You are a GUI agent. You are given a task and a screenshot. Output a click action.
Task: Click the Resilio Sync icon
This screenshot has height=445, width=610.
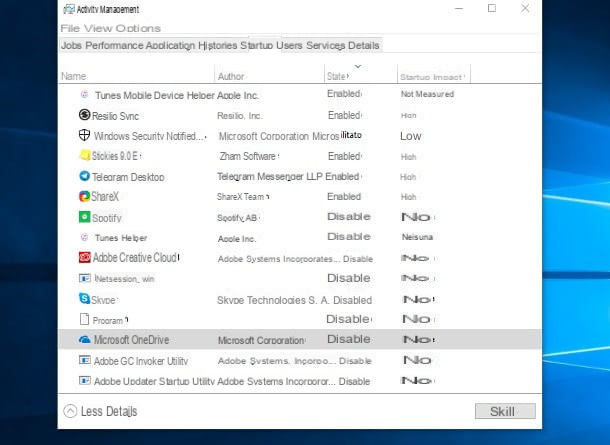pyautogui.click(x=84, y=114)
